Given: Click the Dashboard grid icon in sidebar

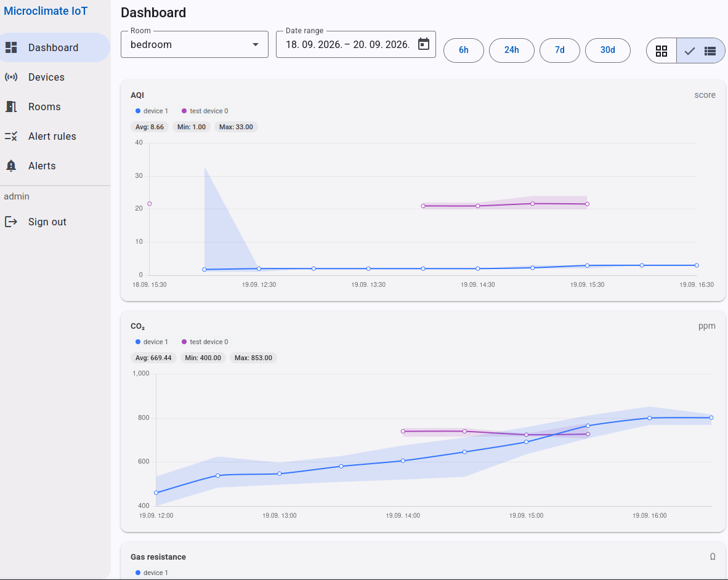Looking at the screenshot, I should pos(11,47).
